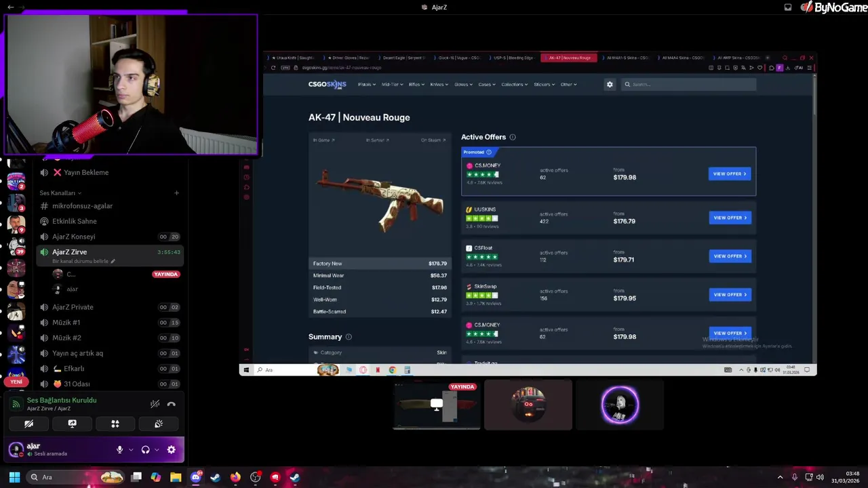Open CSGOSkins site settings gear
Image resolution: width=868 pixels, height=488 pixels.
tap(610, 85)
